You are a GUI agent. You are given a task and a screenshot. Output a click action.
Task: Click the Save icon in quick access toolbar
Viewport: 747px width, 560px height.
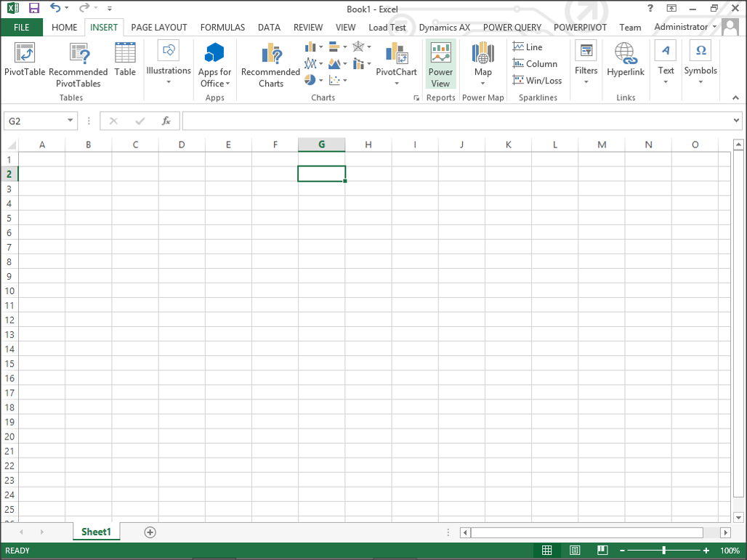coord(33,8)
